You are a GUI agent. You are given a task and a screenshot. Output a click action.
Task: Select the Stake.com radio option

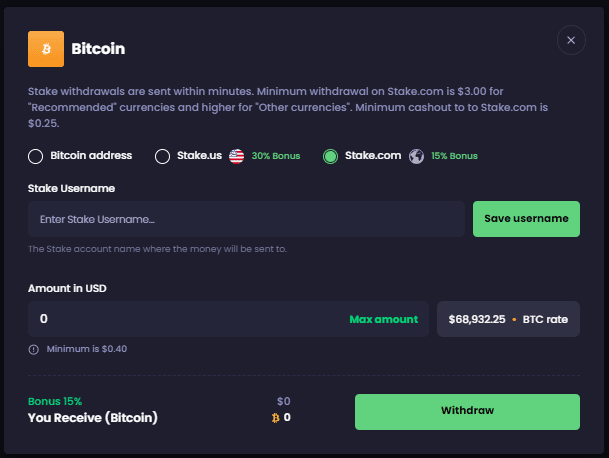point(330,156)
